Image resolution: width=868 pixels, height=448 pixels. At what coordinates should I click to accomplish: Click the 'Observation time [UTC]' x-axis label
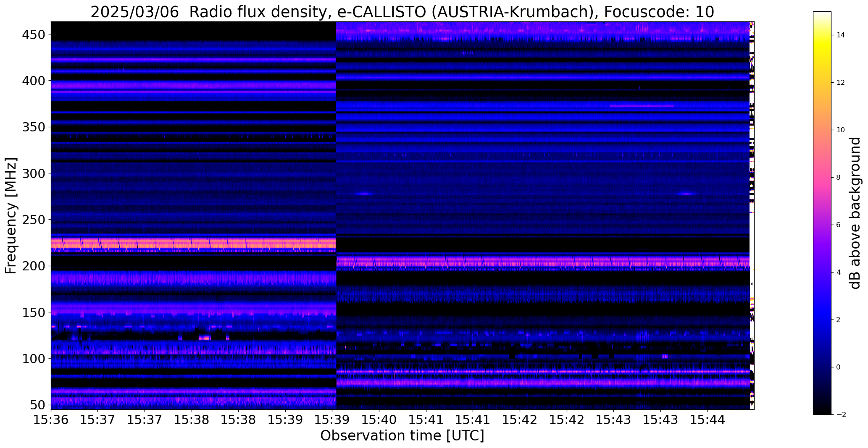coord(402,436)
